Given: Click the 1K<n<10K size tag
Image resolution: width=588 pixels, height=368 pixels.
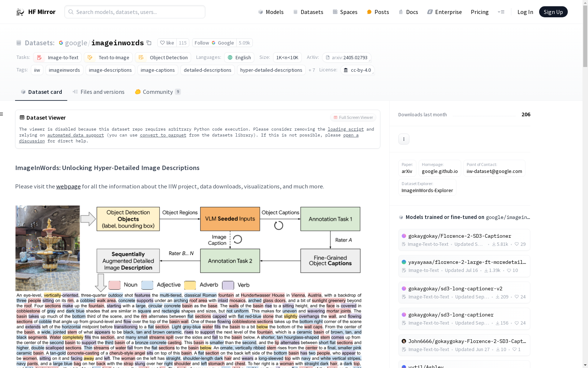Looking at the screenshot, I should (287, 57).
